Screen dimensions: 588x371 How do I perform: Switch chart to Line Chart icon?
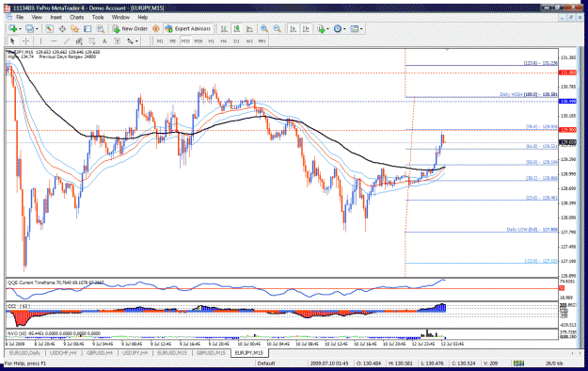249,28
